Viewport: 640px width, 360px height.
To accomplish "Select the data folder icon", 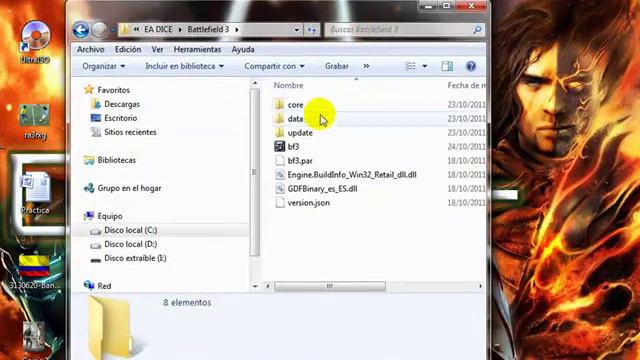I will [280, 118].
